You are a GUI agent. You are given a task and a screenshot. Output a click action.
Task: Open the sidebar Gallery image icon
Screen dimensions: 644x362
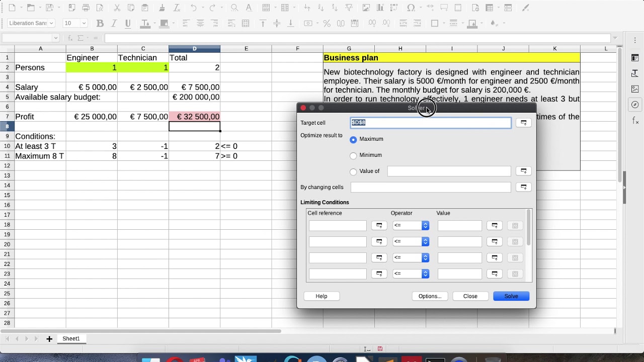pyautogui.click(x=635, y=89)
